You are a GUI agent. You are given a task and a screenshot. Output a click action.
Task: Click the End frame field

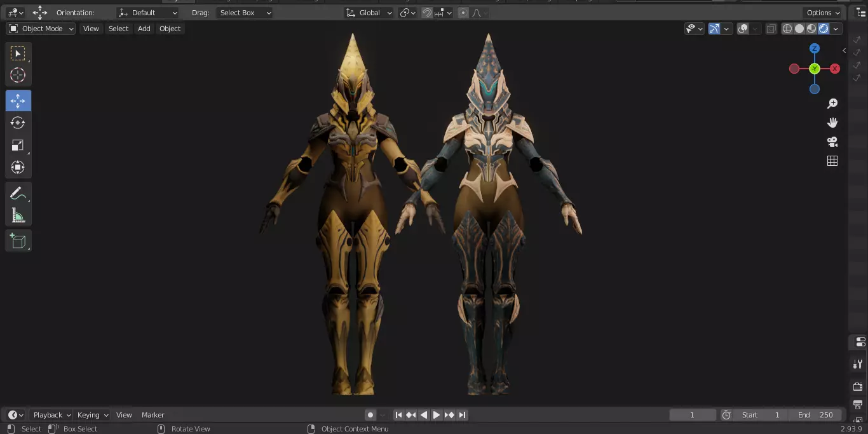point(815,415)
